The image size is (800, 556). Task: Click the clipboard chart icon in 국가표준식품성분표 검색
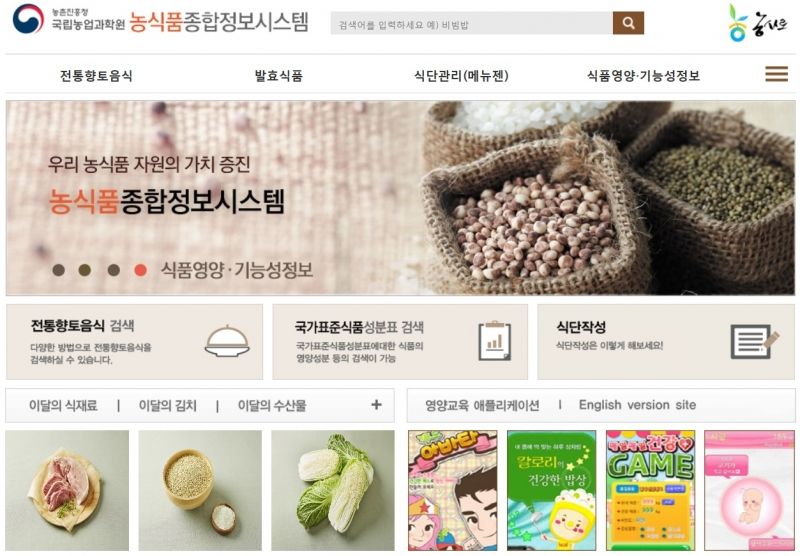494,341
